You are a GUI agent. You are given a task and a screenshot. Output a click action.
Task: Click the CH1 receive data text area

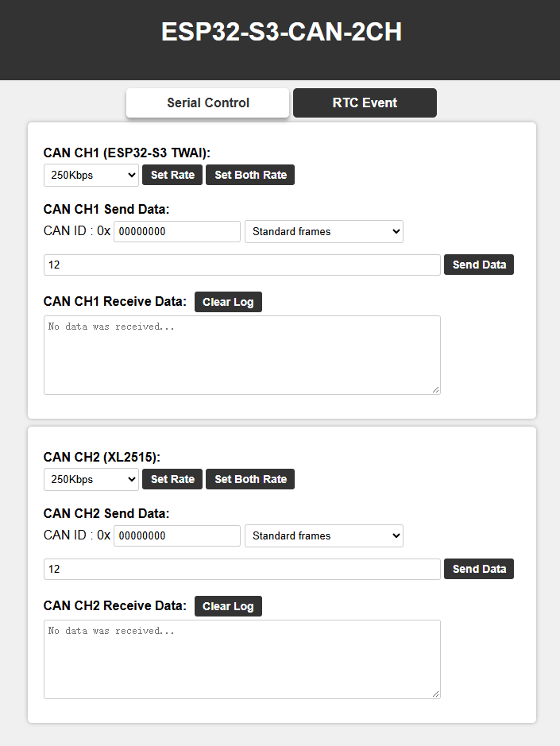coord(242,355)
